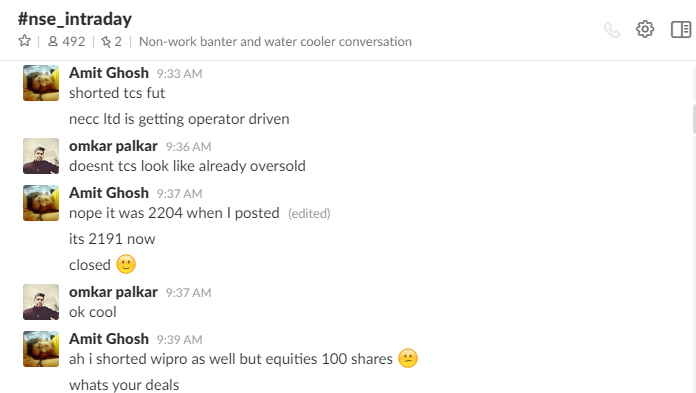Image resolution: width=696 pixels, height=393 pixels.
Task: Click the 9:36 AM timestamp
Action: [x=188, y=147]
